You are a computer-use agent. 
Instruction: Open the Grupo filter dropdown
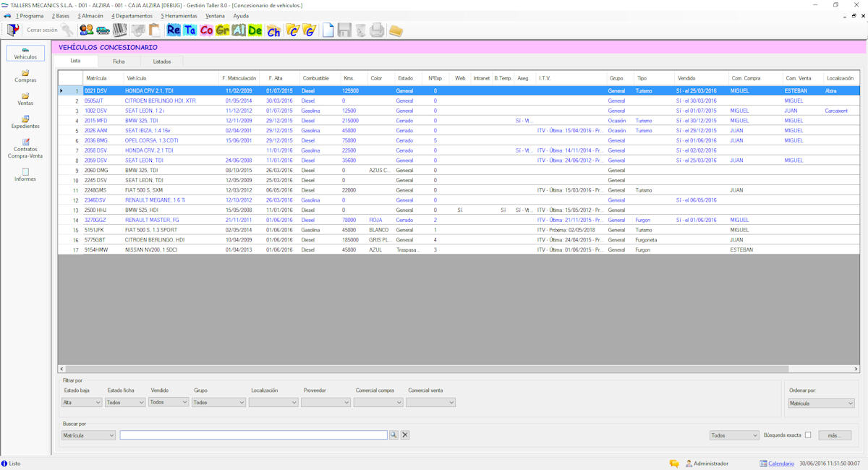pos(218,403)
